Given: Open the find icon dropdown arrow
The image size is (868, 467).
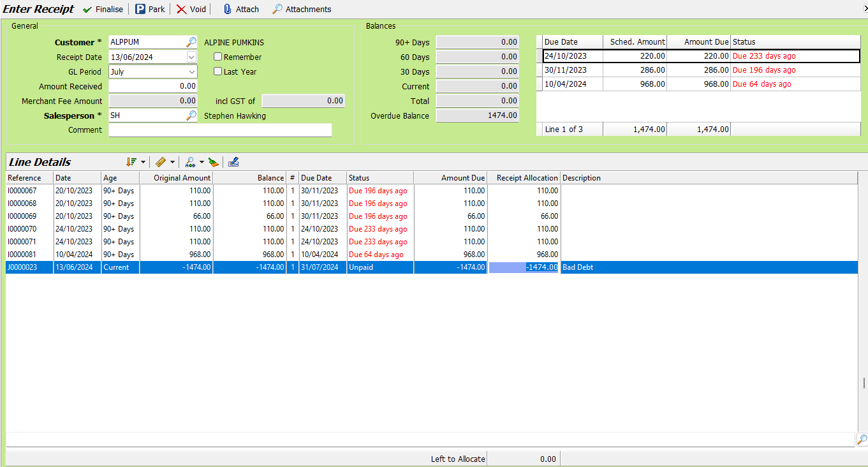Looking at the screenshot, I should (x=202, y=162).
